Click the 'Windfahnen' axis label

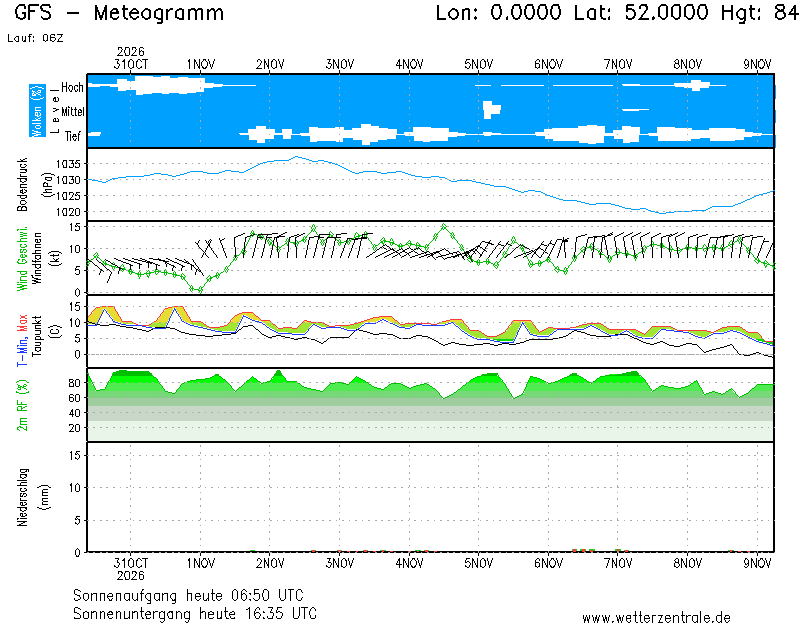coord(38,259)
